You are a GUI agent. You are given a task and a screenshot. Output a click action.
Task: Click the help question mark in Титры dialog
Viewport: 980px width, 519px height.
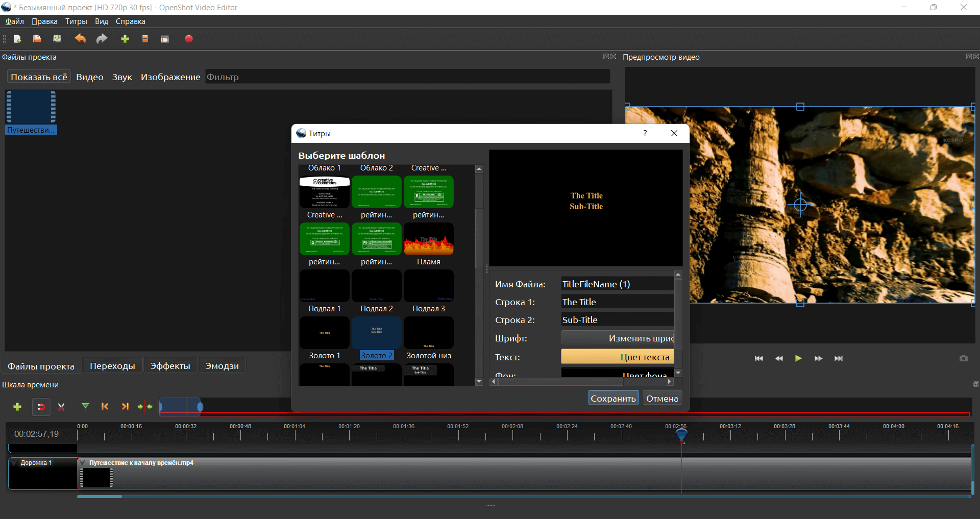[x=645, y=133]
